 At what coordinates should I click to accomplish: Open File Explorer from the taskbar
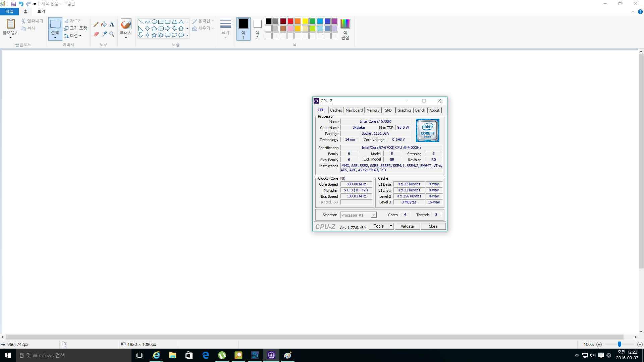pyautogui.click(x=173, y=355)
